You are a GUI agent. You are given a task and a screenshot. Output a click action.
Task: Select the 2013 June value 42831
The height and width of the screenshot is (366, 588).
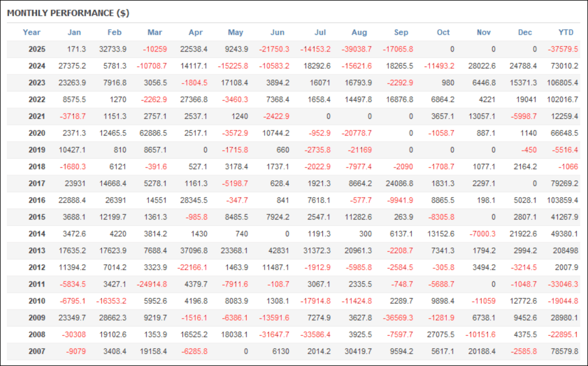tap(277, 251)
